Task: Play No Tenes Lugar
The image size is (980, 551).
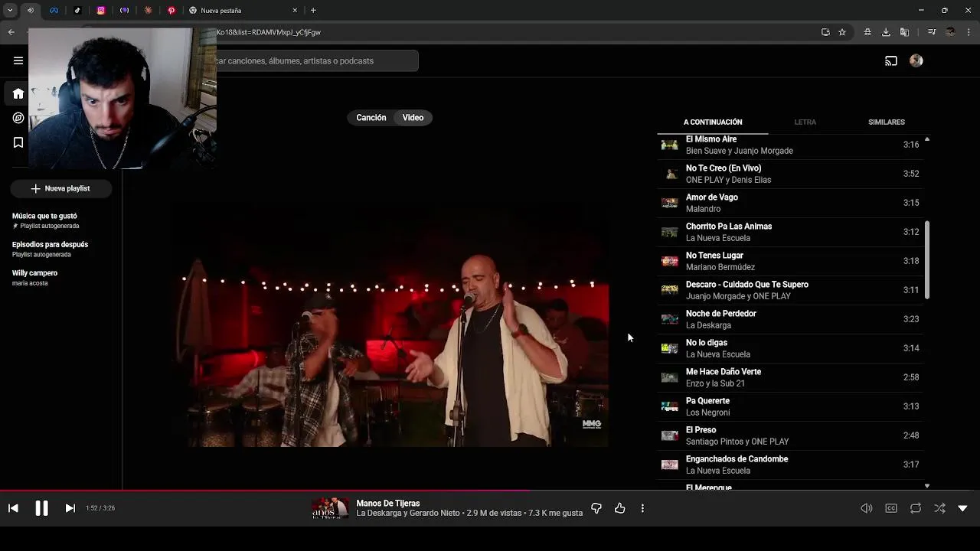Action: [792, 261]
